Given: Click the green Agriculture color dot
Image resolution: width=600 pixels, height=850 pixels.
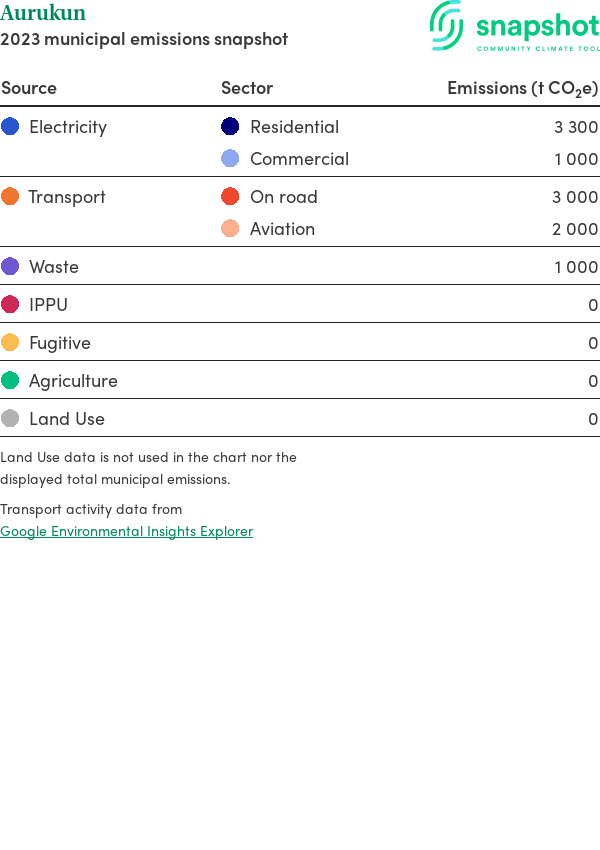Looking at the screenshot, I should click(x=10, y=380).
